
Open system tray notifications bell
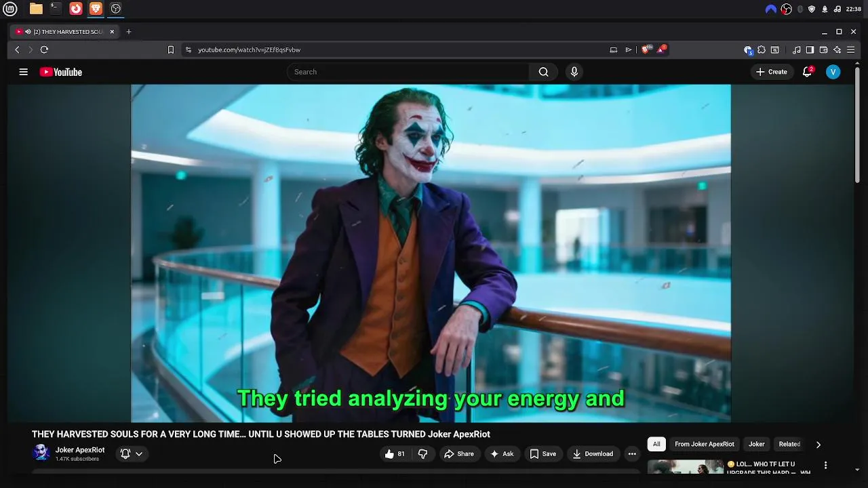click(x=825, y=9)
